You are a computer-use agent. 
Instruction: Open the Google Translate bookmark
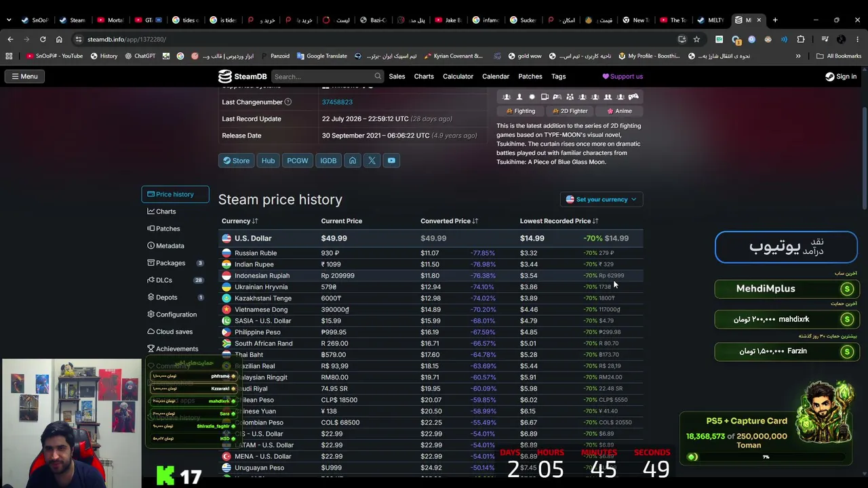point(321,56)
